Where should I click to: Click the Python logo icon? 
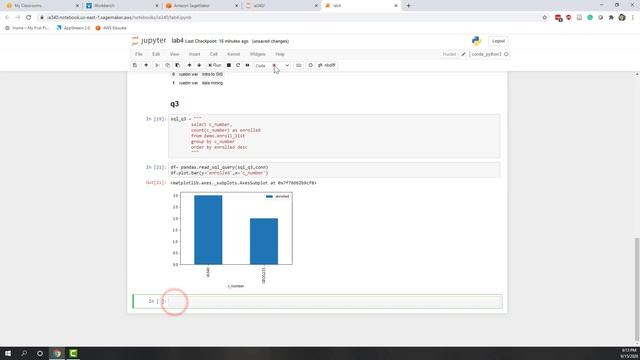476,41
